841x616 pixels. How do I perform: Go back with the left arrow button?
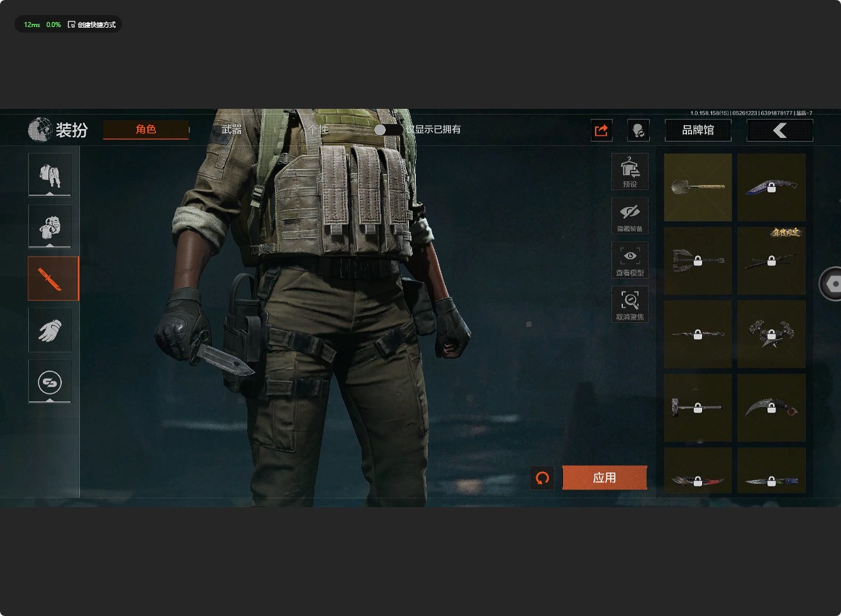pyautogui.click(x=780, y=130)
